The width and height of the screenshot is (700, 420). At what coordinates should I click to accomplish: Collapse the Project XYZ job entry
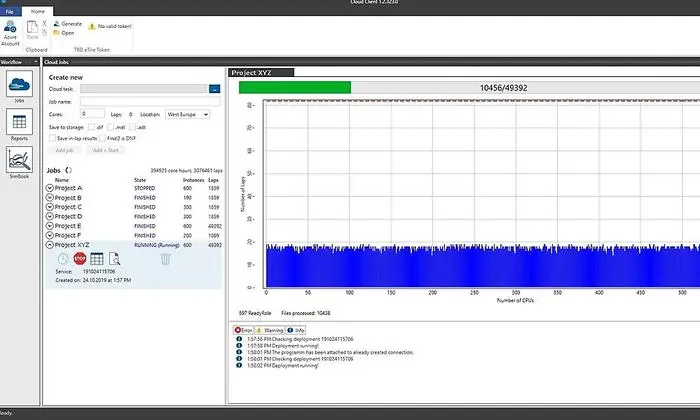coord(50,245)
